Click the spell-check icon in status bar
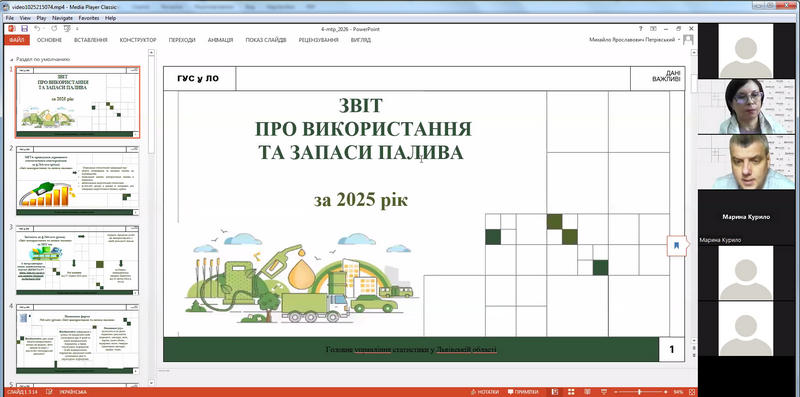The width and height of the screenshot is (800, 397). pyautogui.click(x=49, y=392)
